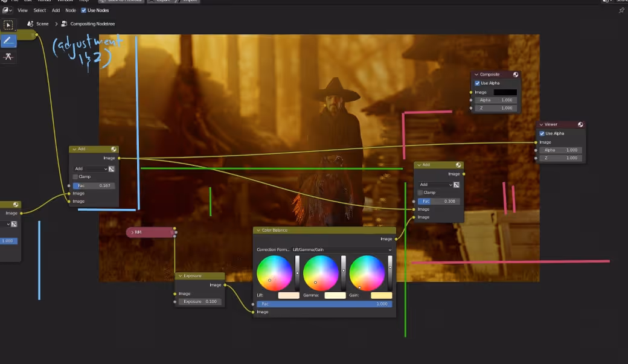Viewport: 628px width, 364px height.
Task: Click the Scene icon in the breadcrumb
Action: (x=30, y=24)
